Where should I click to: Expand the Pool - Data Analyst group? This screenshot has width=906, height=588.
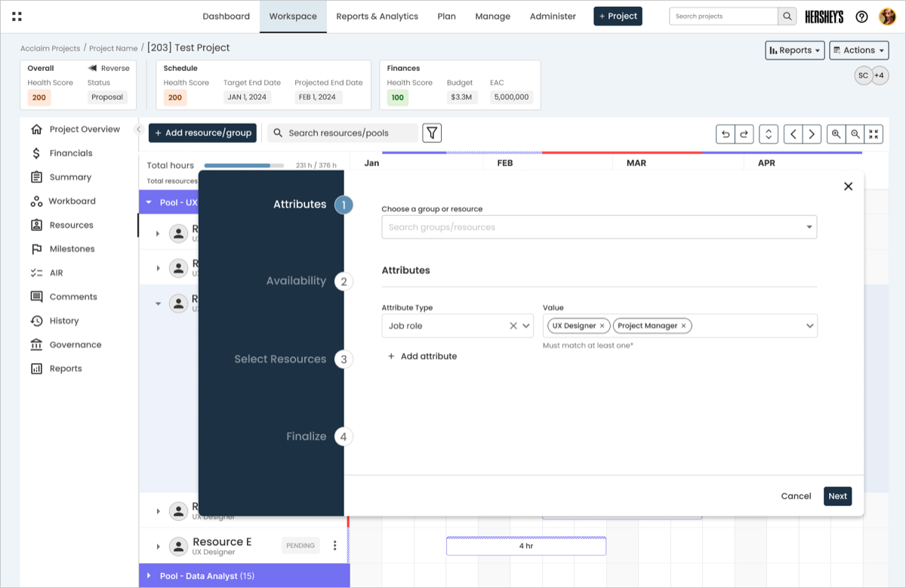[149, 576]
